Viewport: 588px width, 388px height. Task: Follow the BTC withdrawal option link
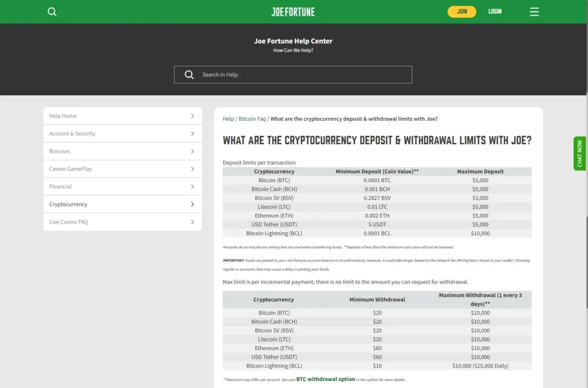click(326, 379)
